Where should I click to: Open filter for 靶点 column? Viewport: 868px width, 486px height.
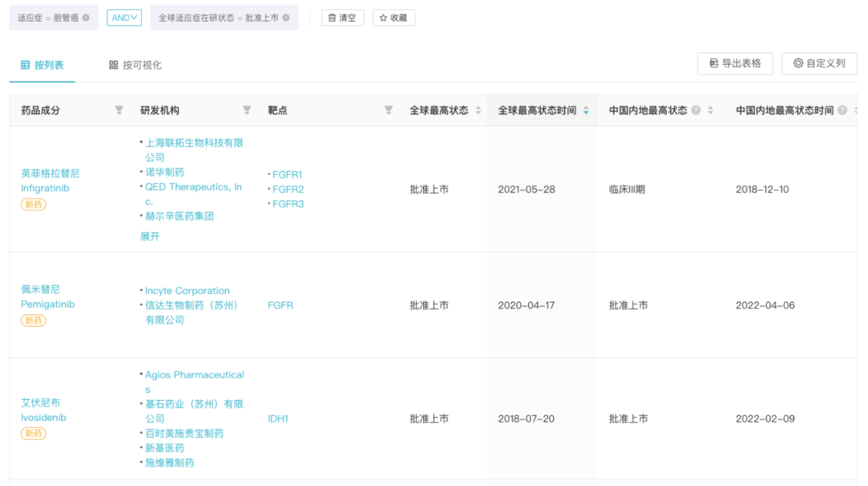(x=389, y=110)
